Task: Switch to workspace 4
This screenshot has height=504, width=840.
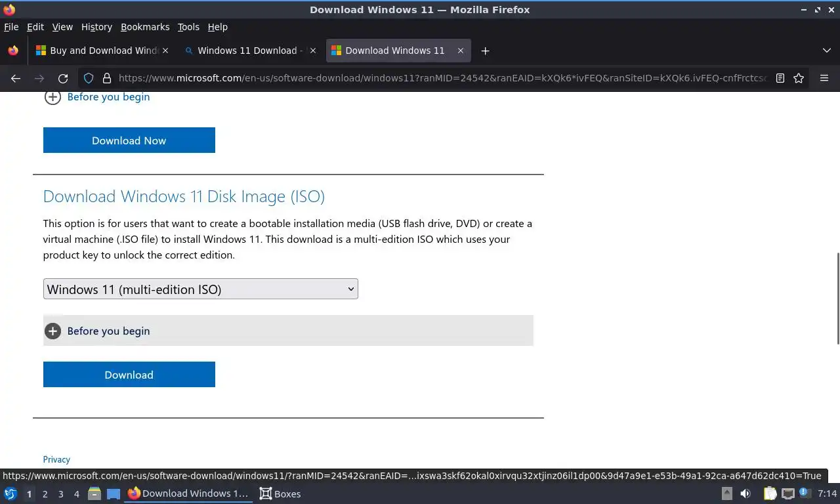Action: pyautogui.click(x=77, y=493)
